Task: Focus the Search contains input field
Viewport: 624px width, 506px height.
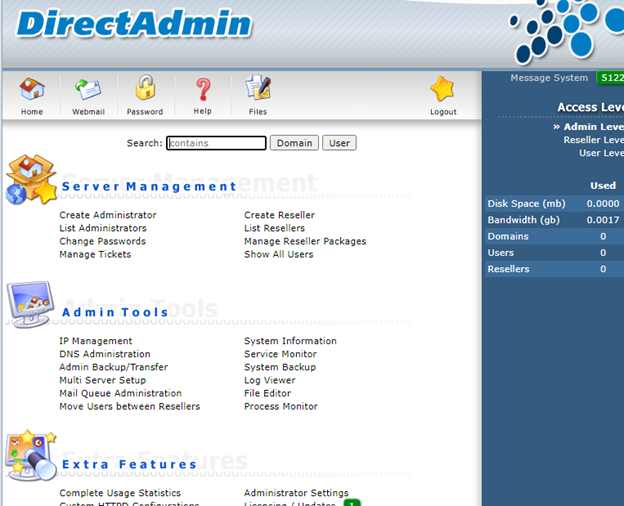Action: 216,143
